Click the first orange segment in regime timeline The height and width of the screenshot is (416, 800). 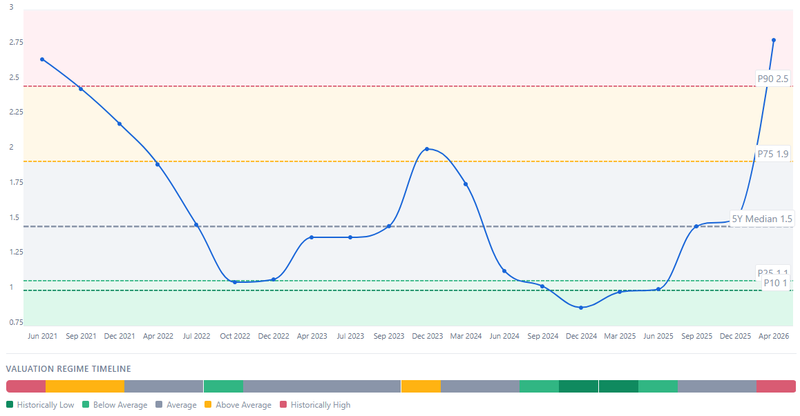coord(85,386)
